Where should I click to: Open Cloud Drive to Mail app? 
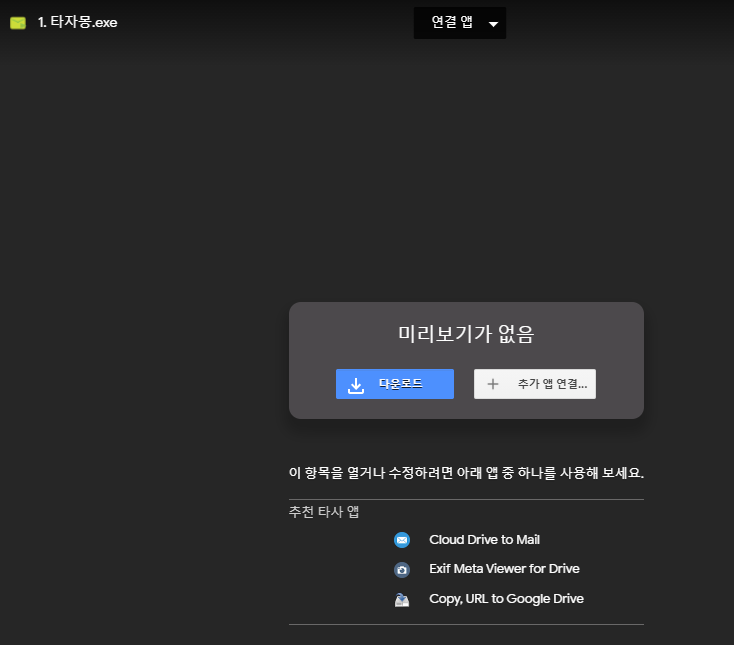[x=484, y=540]
